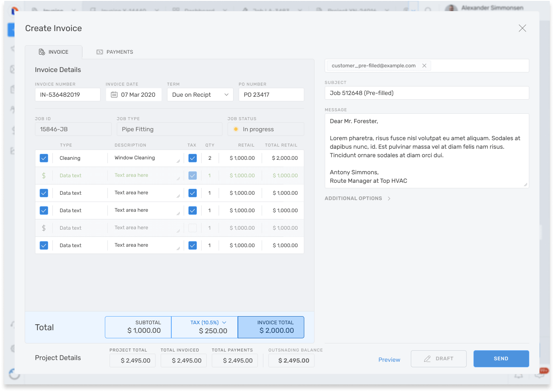Click the dollar icon on the second line item
554x392 pixels.
[x=44, y=175]
